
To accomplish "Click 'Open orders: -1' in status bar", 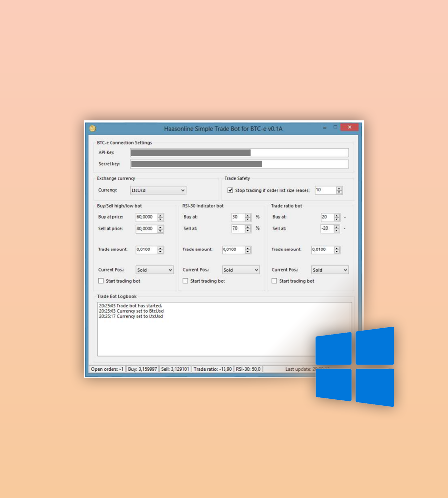I will tap(108, 369).
